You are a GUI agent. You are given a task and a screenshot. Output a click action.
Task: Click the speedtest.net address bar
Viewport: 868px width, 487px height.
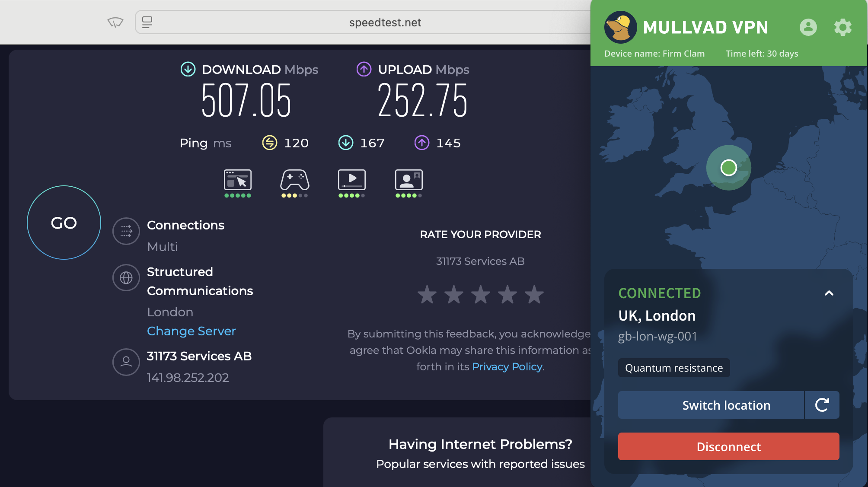coord(385,22)
